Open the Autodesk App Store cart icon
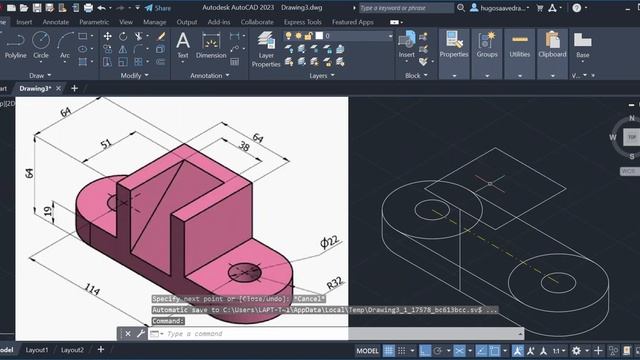 pos(540,8)
